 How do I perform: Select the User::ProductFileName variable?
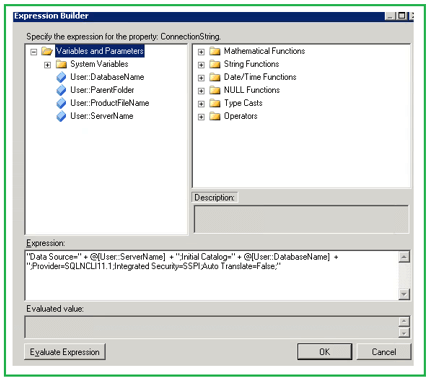click(110, 103)
